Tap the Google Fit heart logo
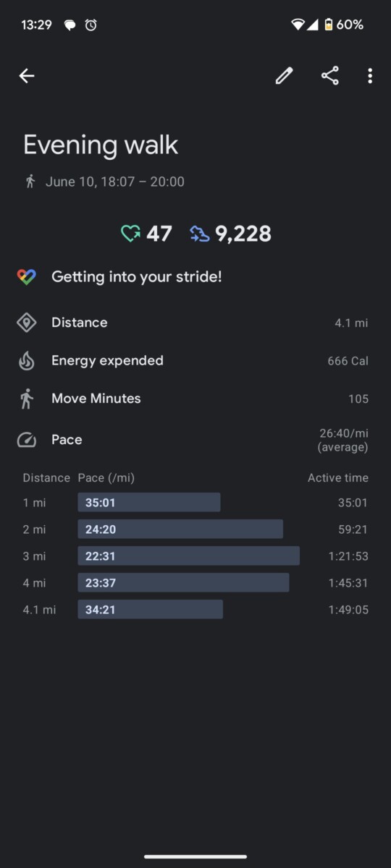Image resolution: width=391 pixels, height=868 pixels. (x=27, y=277)
